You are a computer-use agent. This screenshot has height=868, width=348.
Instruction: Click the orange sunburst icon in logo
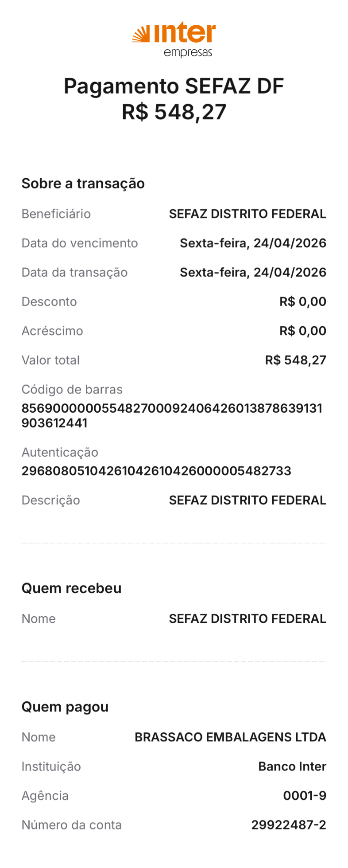141,35
